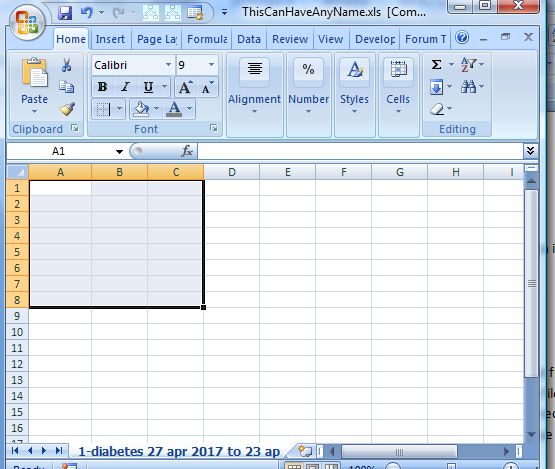Go to the last sheet tab
The height and width of the screenshot is (469, 555).
pos(59,451)
